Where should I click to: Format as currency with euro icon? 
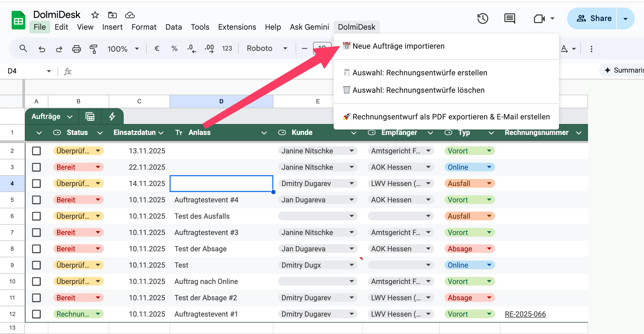tap(157, 49)
